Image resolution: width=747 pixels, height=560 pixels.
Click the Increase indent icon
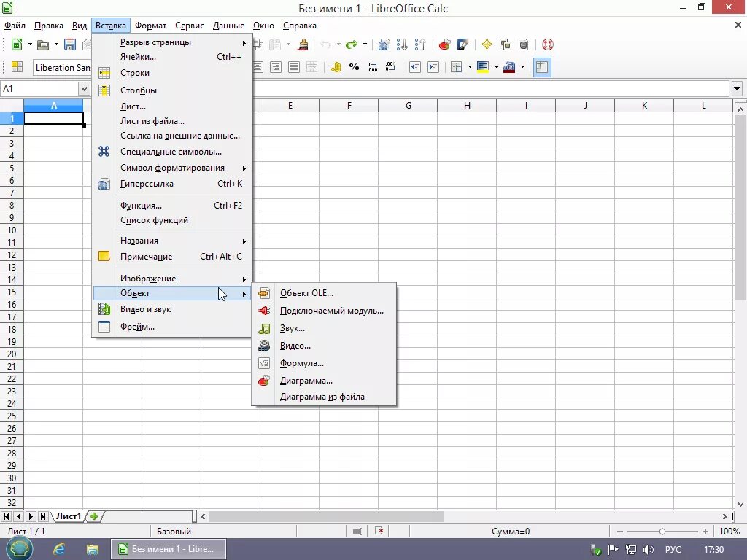pos(433,67)
